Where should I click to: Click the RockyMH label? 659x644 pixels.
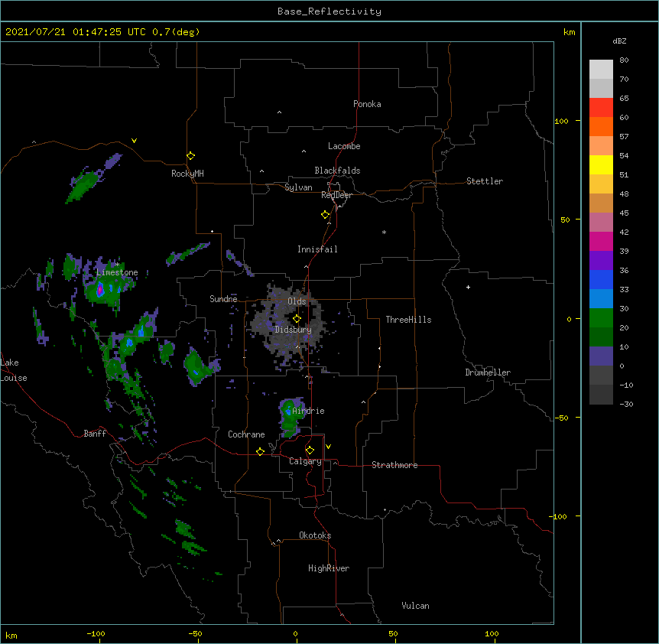[187, 174]
